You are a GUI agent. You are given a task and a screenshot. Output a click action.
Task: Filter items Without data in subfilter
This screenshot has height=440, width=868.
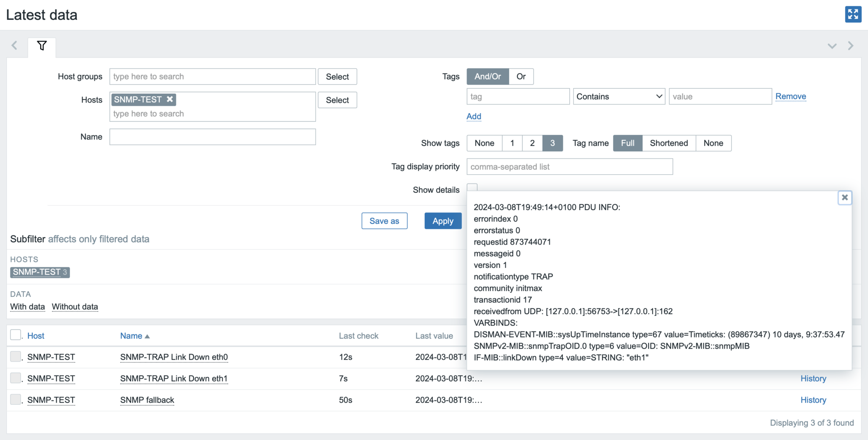(x=75, y=306)
